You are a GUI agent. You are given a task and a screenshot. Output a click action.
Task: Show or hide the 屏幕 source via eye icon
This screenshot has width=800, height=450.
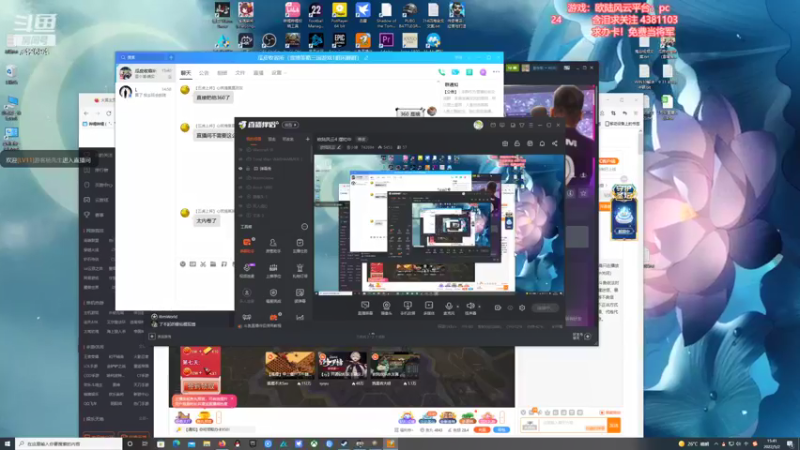click(241, 168)
